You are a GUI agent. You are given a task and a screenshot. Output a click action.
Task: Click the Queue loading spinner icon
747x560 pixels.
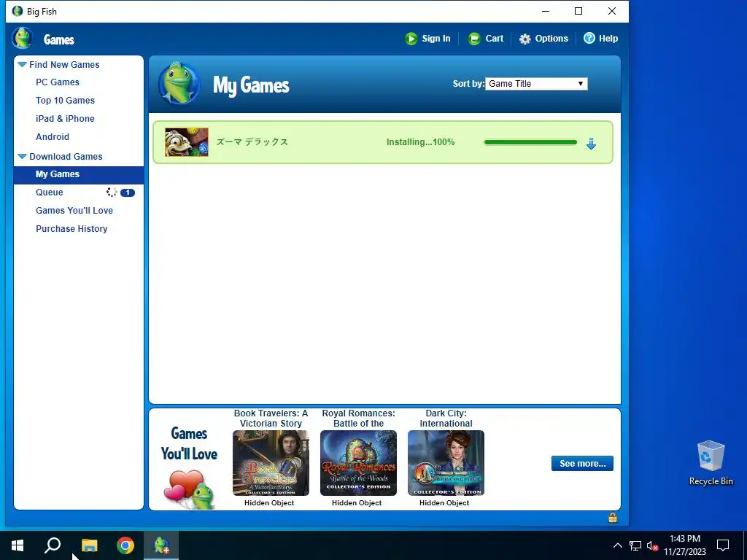112,192
